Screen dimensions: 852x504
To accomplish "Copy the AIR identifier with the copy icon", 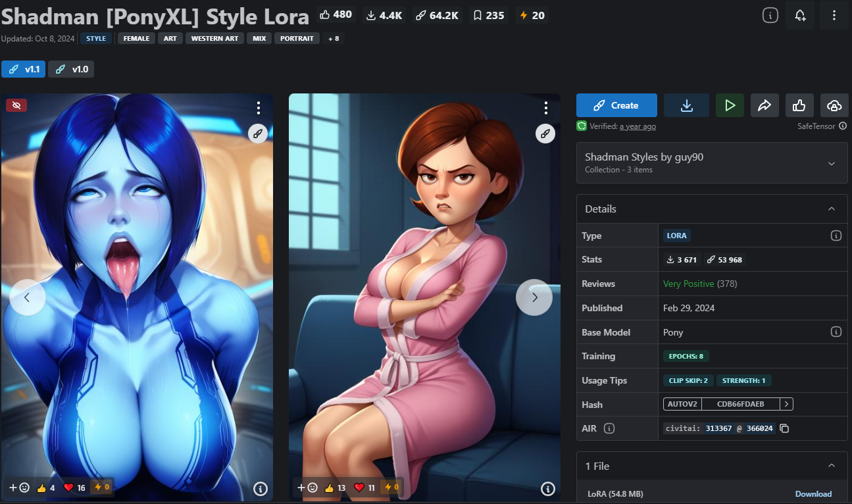I will (784, 428).
